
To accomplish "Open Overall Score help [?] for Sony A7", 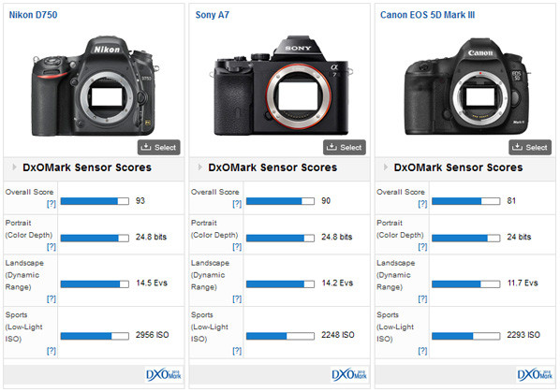I will pos(237,204).
